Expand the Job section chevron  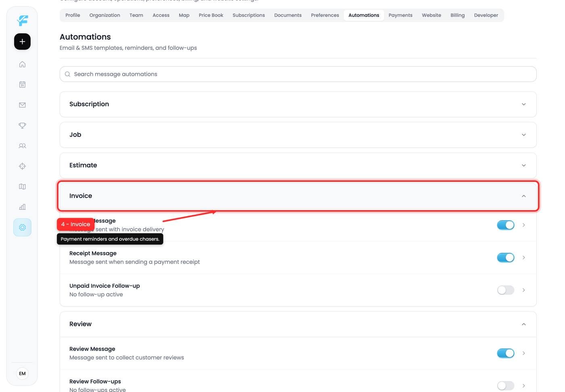tap(523, 135)
